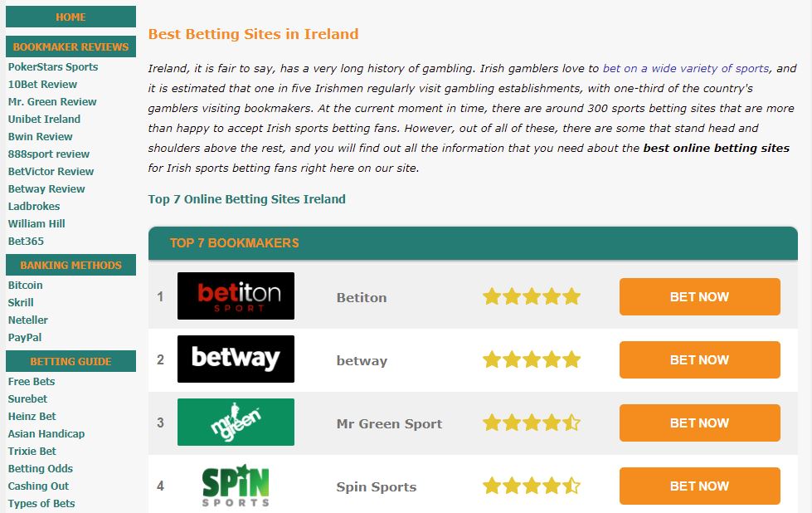Click BET NOW for Betiton
Image resolution: width=812 pixels, height=513 pixels.
pos(700,297)
